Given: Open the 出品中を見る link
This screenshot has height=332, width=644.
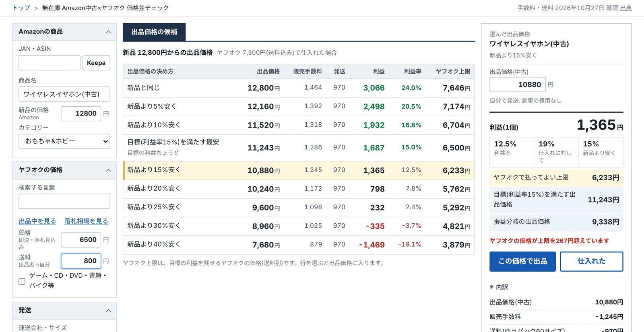Looking at the screenshot, I should tap(37, 221).
